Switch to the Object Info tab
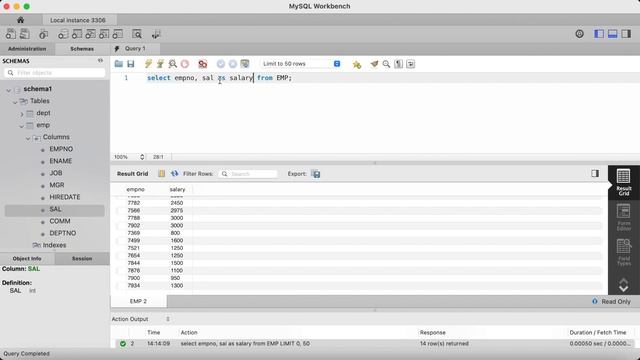 [x=27, y=258]
